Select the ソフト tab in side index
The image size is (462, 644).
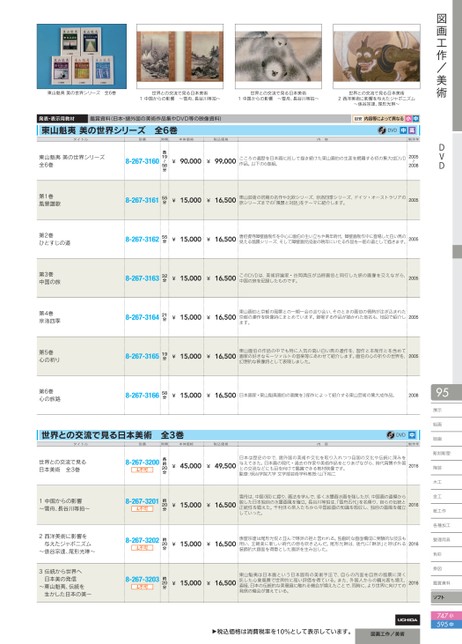tap(446, 598)
